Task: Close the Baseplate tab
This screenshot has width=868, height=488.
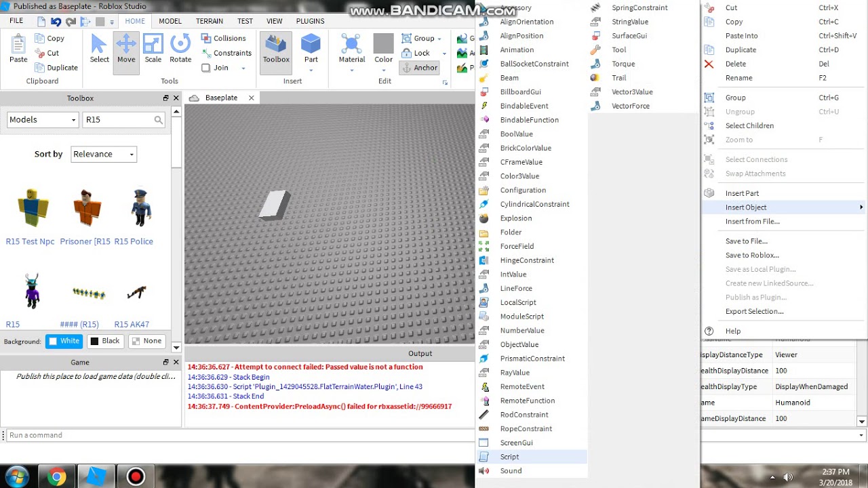Action: click(x=252, y=98)
